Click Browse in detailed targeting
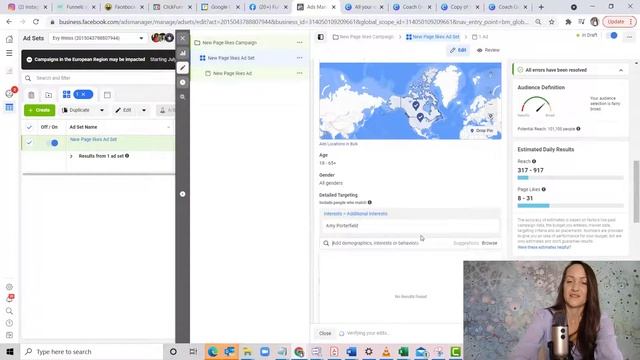 tap(489, 243)
